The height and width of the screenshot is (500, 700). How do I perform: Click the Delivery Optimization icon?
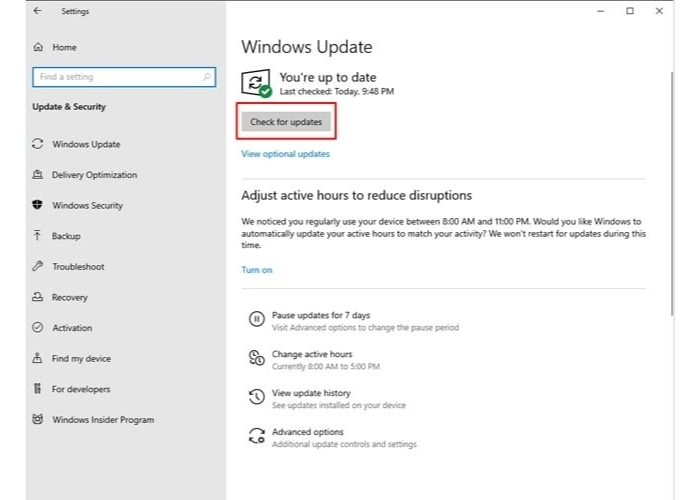(38, 175)
